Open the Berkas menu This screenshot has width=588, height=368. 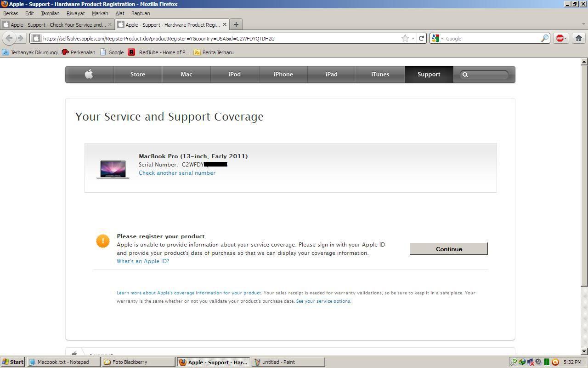[x=11, y=13]
